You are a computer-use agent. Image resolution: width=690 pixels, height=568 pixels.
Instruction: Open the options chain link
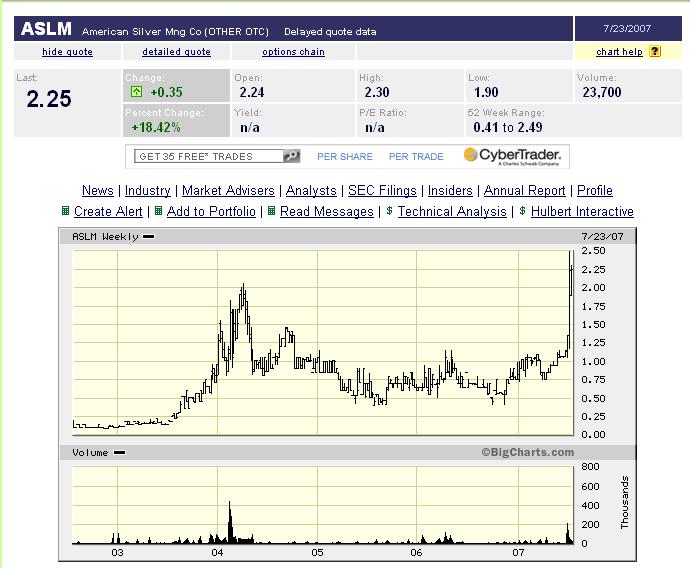tap(294, 51)
